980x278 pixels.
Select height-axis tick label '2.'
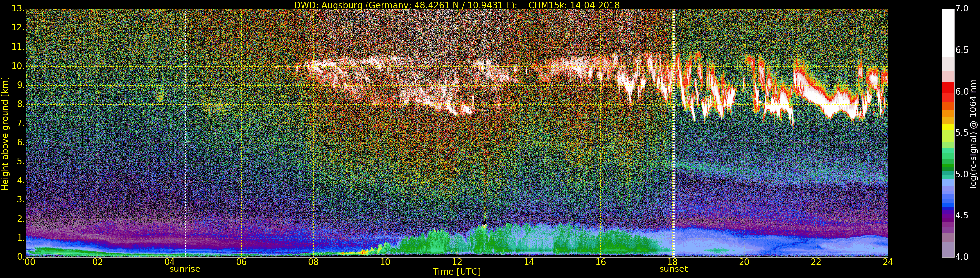click(x=20, y=218)
